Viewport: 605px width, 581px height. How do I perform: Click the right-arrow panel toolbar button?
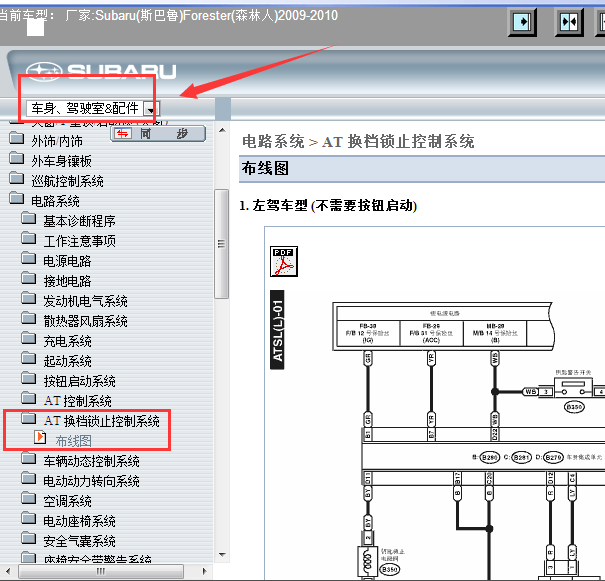click(522, 22)
